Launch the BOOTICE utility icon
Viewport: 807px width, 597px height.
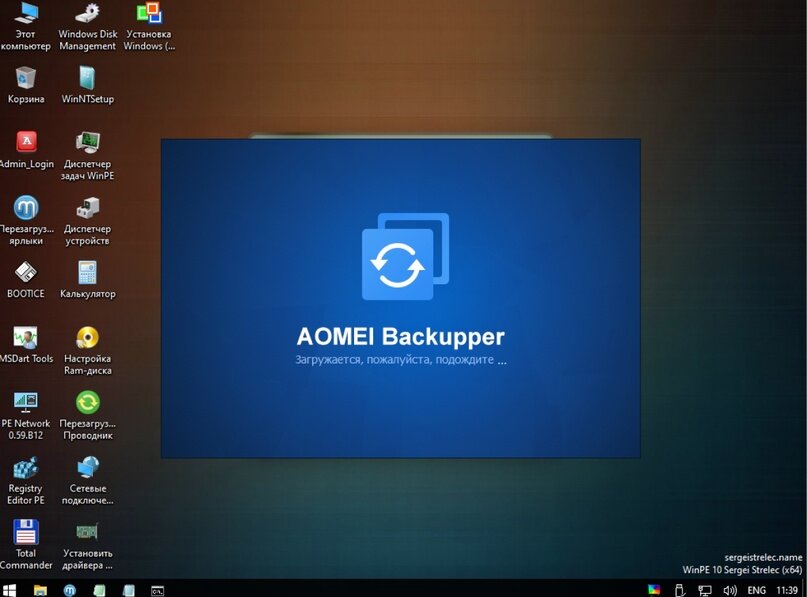pos(26,280)
